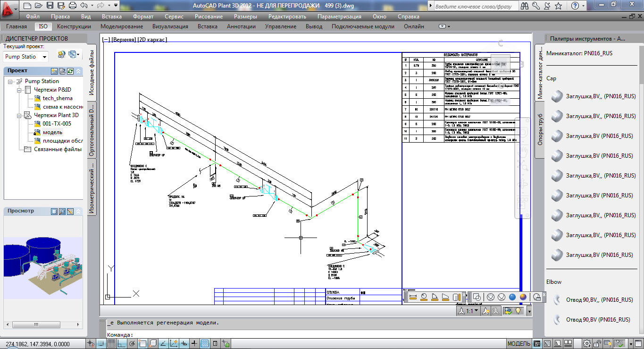The width and height of the screenshot is (644, 349).
Task: Open the Pump Statio current project dropdown
Action: click(x=26, y=56)
